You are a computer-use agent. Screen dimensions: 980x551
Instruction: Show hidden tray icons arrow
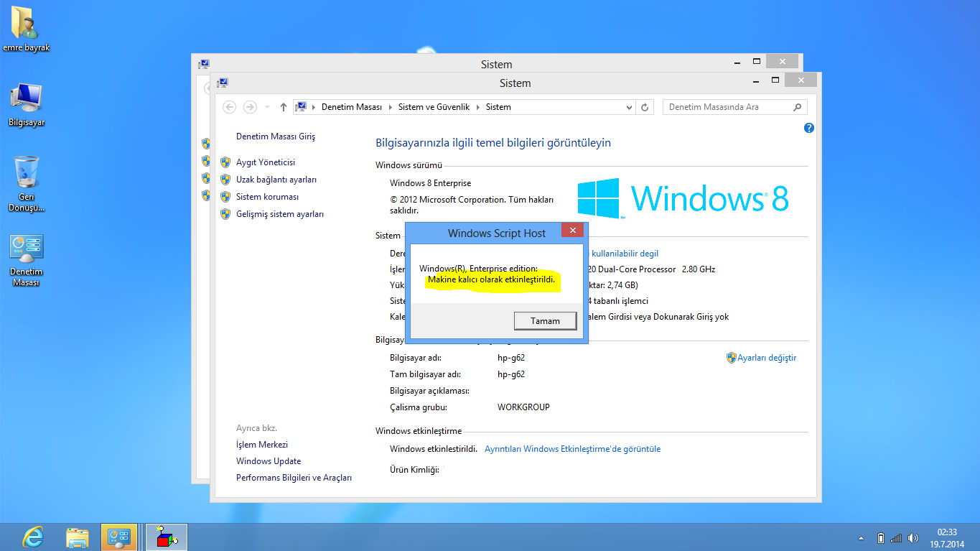click(862, 538)
